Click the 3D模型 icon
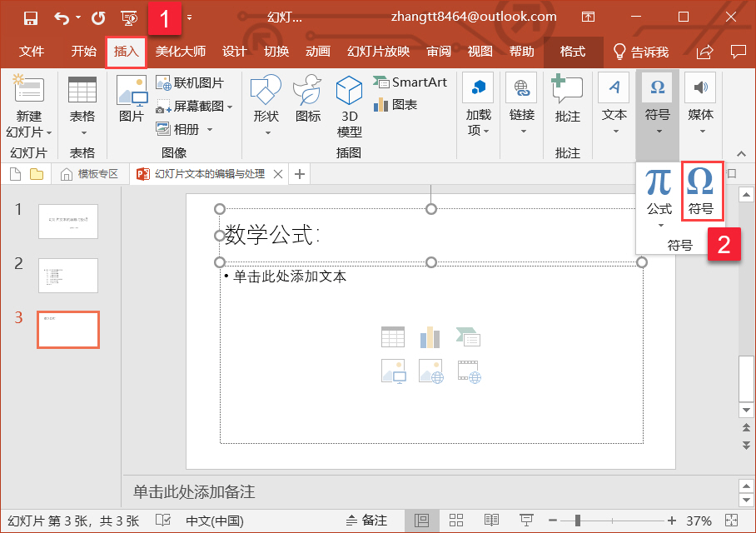This screenshot has height=533, width=756. coord(350,106)
